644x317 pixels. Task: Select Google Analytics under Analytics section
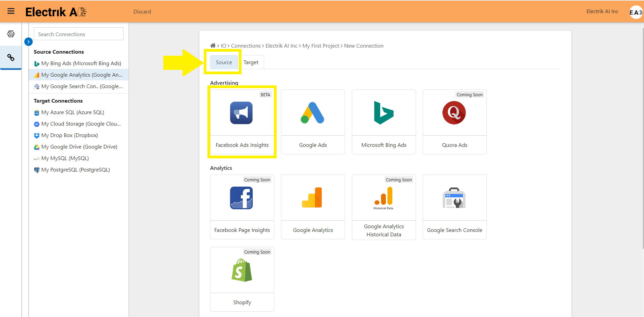pos(313,207)
